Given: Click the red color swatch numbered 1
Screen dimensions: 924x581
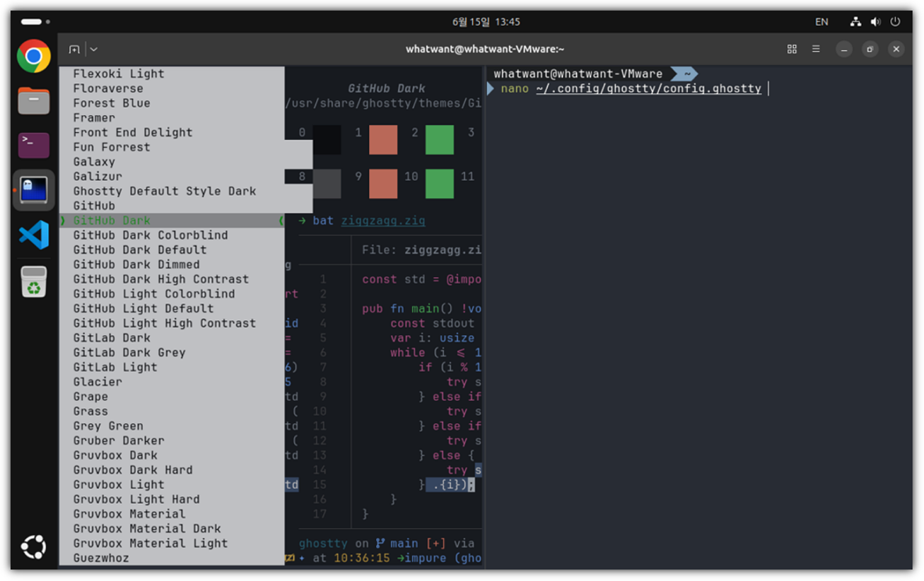Looking at the screenshot, I should click(383, 139).
